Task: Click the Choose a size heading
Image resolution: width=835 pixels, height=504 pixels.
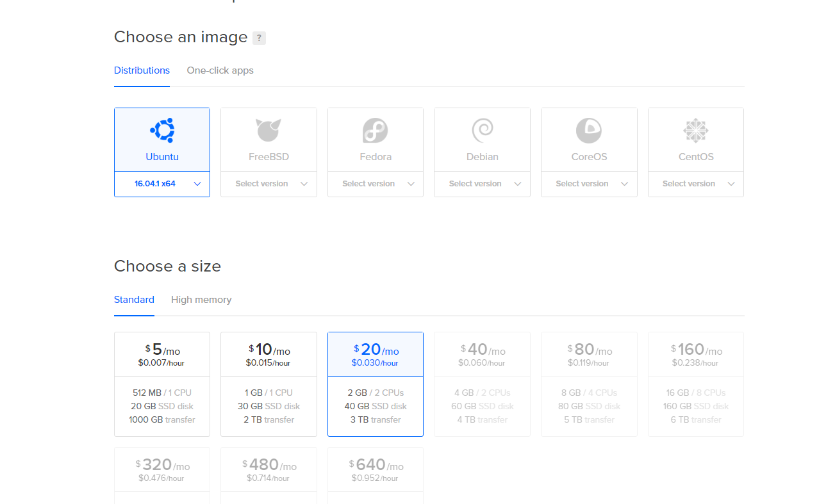Action: click(x=167, y=266)
